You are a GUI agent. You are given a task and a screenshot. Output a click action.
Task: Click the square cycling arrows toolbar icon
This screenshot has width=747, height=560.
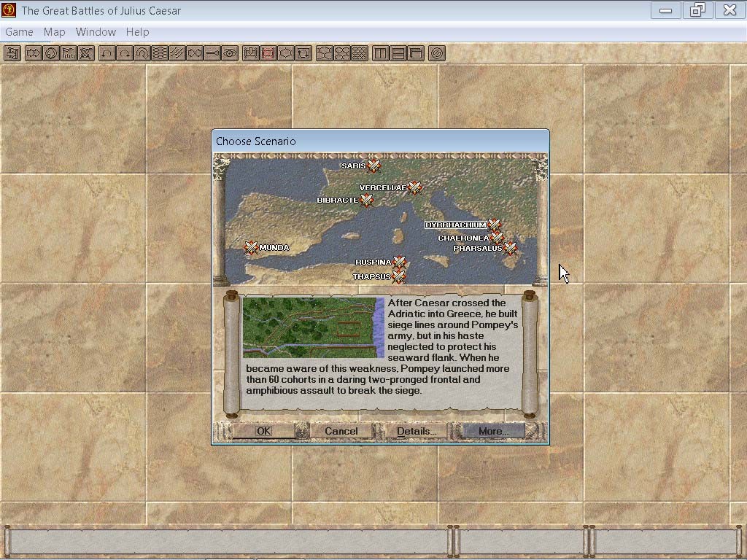[x=303, y=53]
